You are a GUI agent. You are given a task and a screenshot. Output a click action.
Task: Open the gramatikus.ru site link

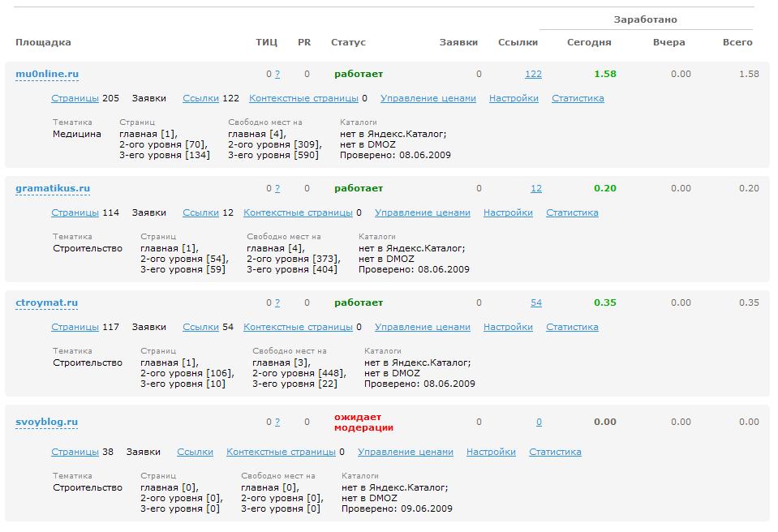53,188
